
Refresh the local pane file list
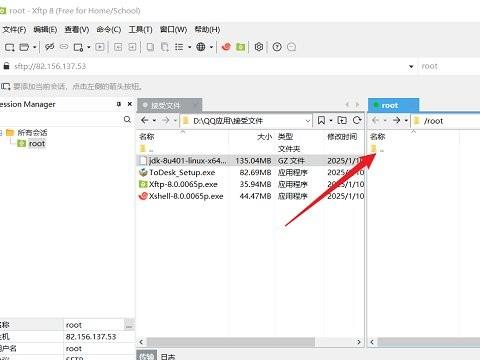coord(357,120)
